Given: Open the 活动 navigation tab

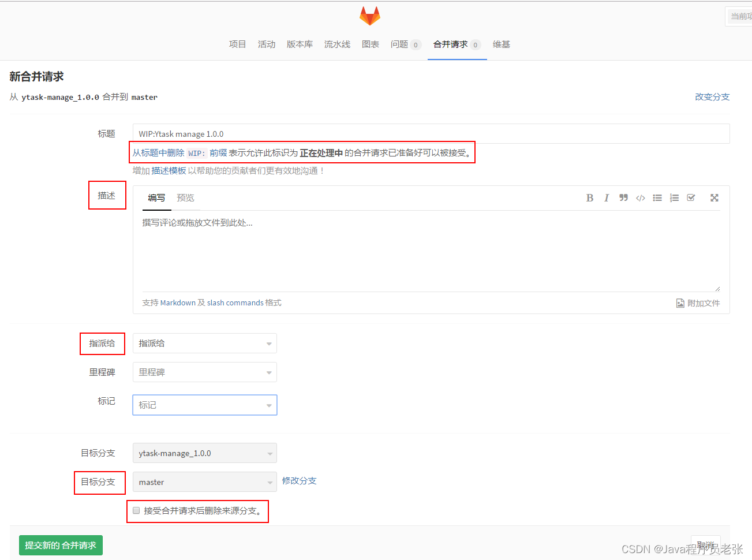Looking at the screenshot, I should [x=267, y=44].
